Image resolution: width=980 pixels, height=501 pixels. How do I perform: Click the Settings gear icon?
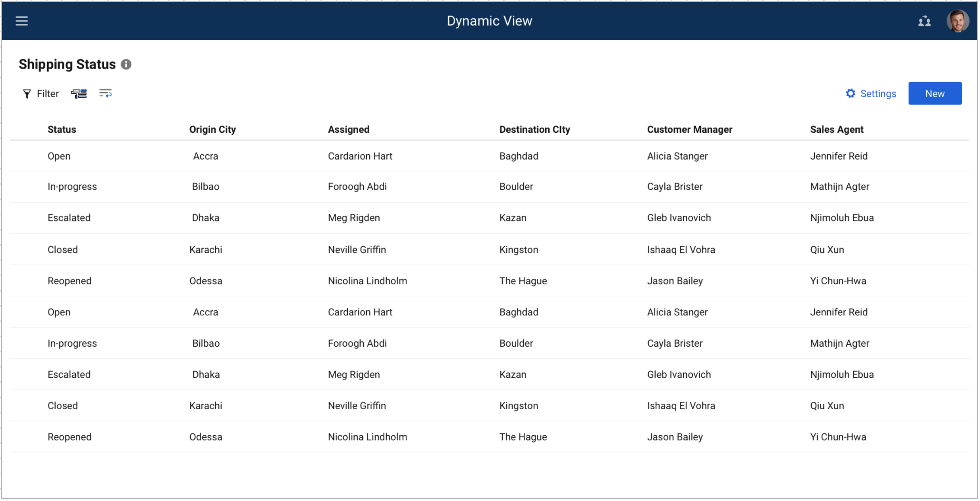pos(850,93)
